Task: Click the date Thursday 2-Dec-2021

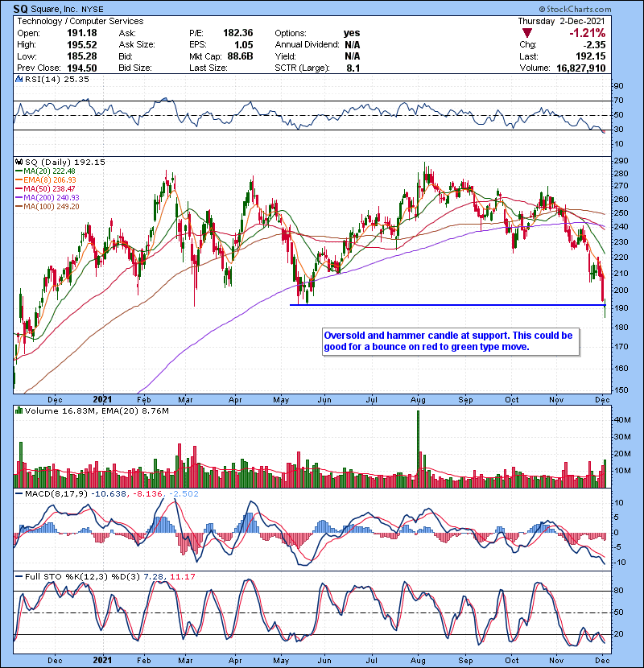Action: click(561, 21)
